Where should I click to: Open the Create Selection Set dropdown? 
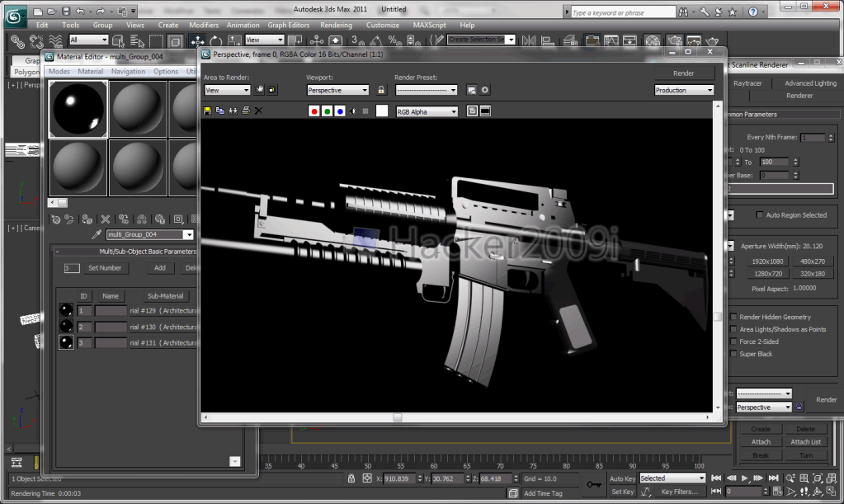click(481, 40)
